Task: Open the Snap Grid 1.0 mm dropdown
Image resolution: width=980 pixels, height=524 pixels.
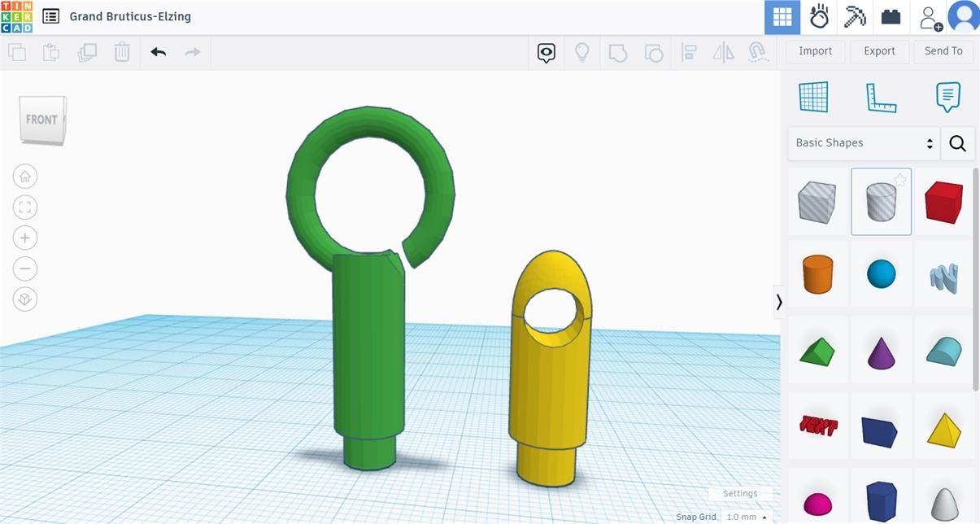Action: pyautogui.click(x=747, y=517)
